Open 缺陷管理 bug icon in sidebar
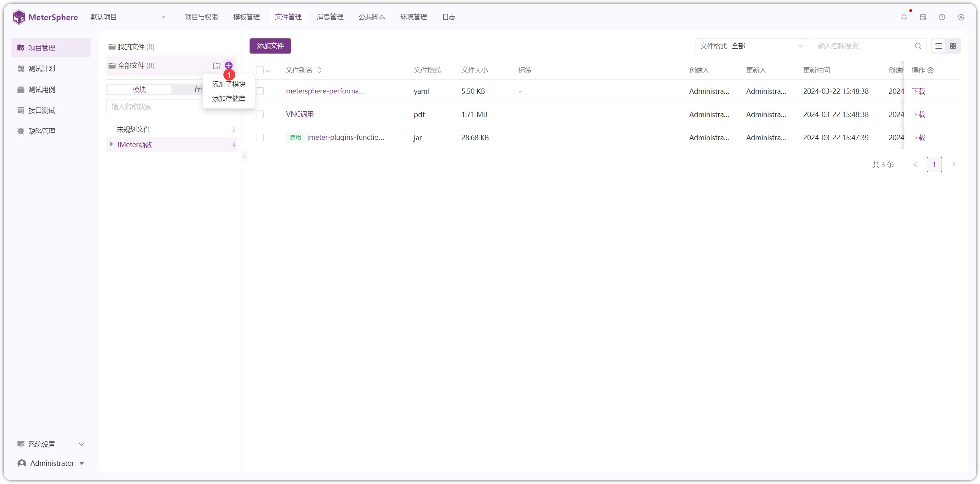The height and width of the screenshot is (484, 980). click(x=21, y=131)
